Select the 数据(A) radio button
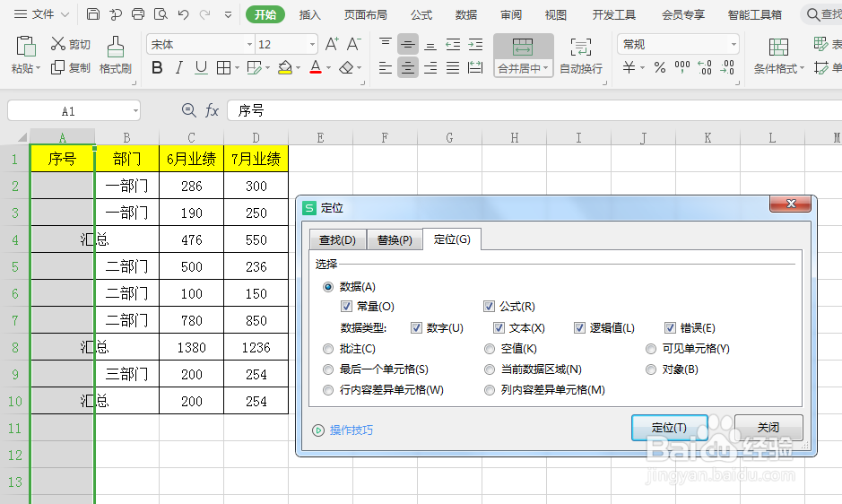 click(x=328, y=287)
